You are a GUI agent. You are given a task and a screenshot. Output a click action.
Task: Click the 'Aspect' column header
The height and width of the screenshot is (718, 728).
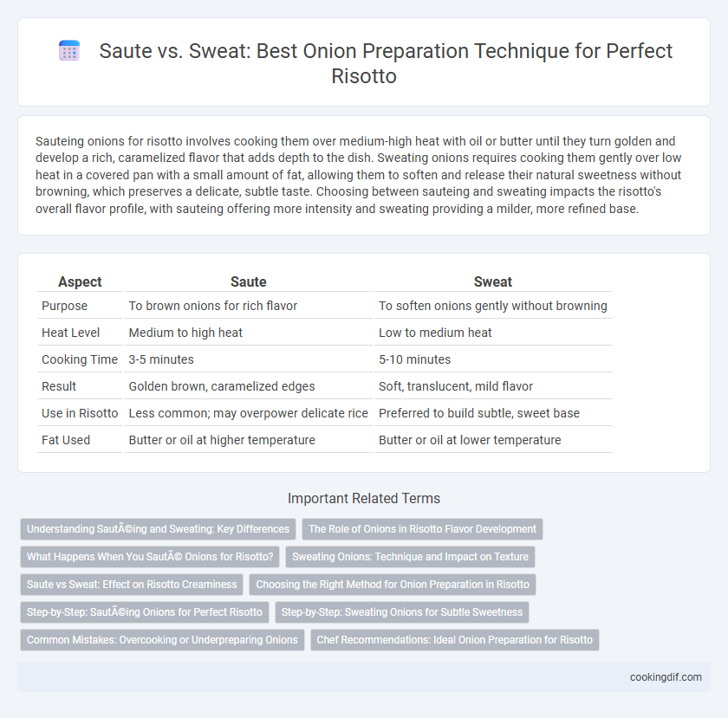pyautogui.click(x=80, y=281)
